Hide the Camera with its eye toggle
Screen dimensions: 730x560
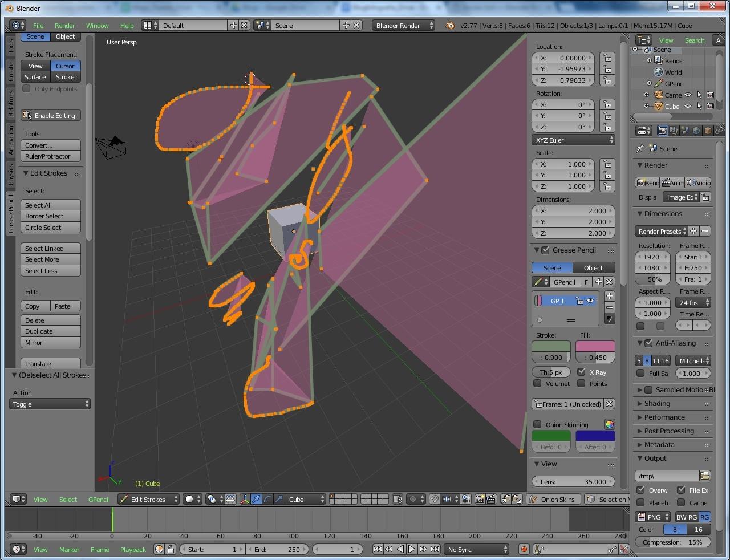(x=687, y=95)
